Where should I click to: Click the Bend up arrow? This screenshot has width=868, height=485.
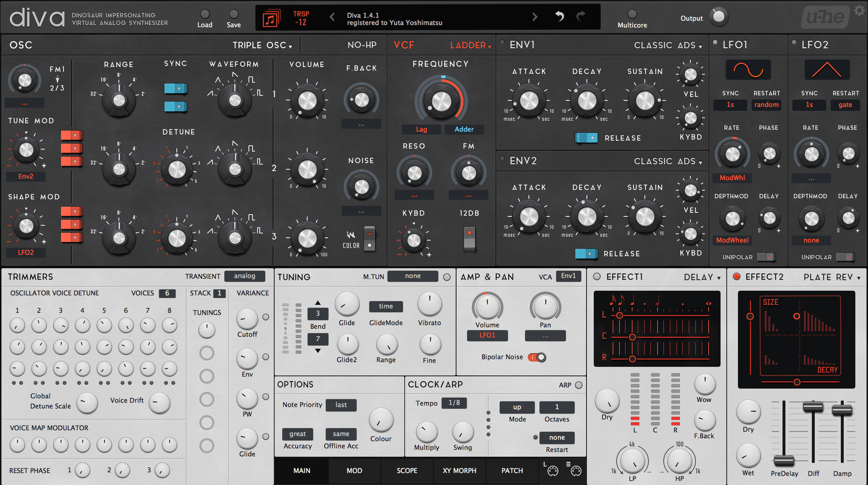[x=318, y=303]
